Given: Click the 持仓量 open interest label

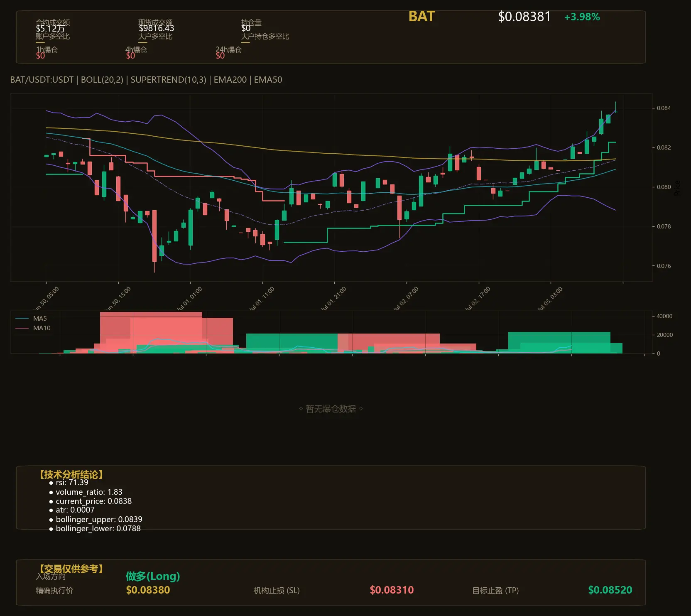Looking at the screenshot, I should (251, 22).
